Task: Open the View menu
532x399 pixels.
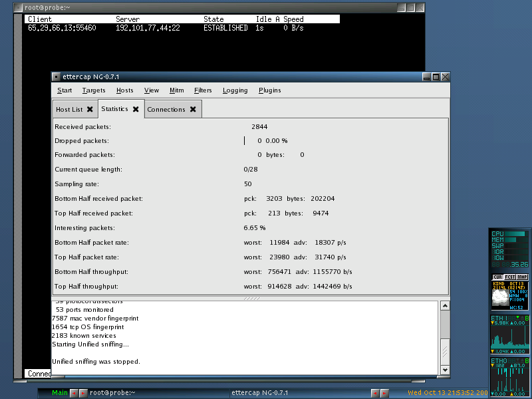Action: 152,90
